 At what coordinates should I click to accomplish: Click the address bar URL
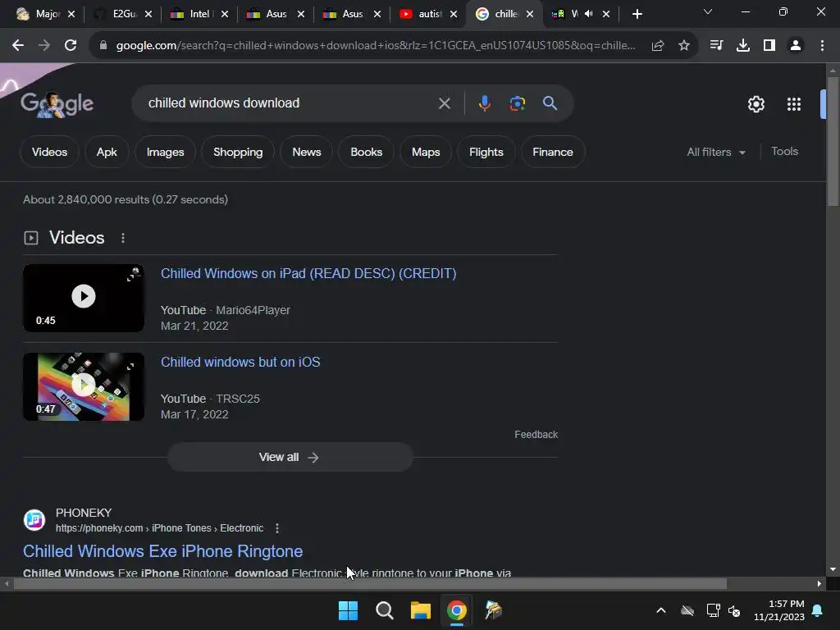point(375,46)
